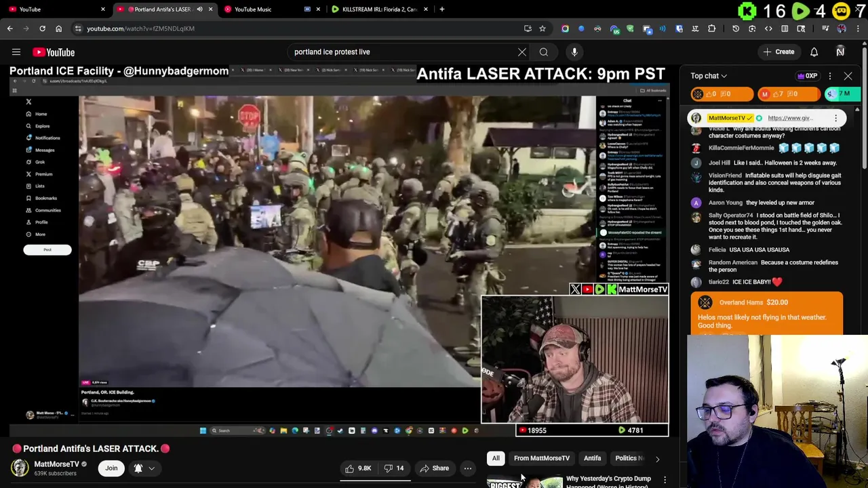Viewport: 868px width, 488px height.
Task: Open a new browser tab
Action: tap(441, 9)
